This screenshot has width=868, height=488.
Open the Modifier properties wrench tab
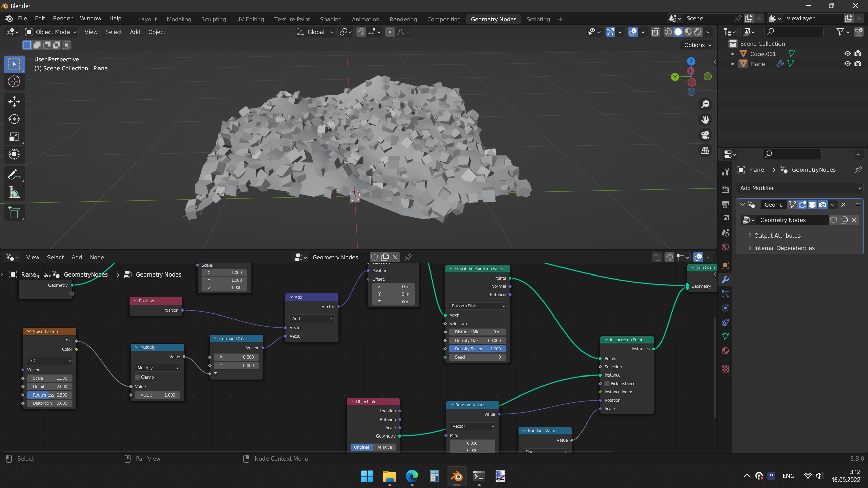pyautogui.click(x=725, y=280)
